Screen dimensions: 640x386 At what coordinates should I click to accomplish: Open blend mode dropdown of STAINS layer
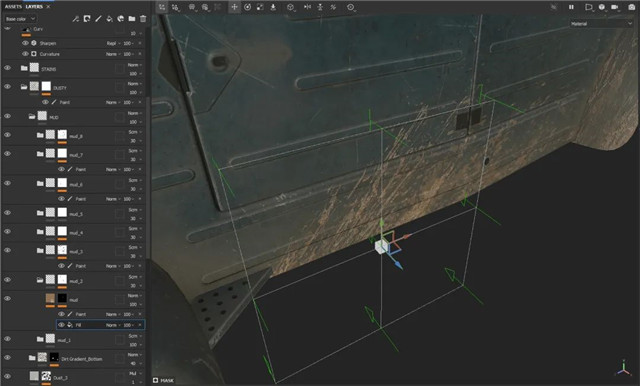(x=135, y=65)
